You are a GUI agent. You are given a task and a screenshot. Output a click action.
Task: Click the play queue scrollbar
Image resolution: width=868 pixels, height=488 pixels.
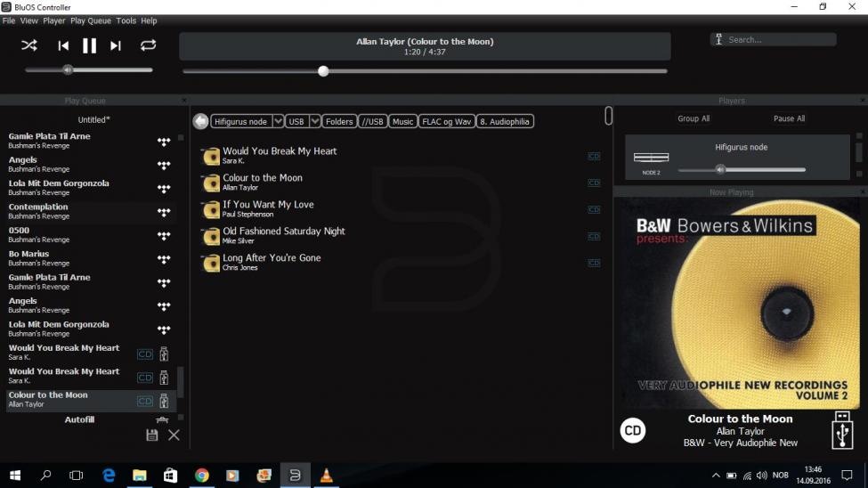click(x=180, y=381)
